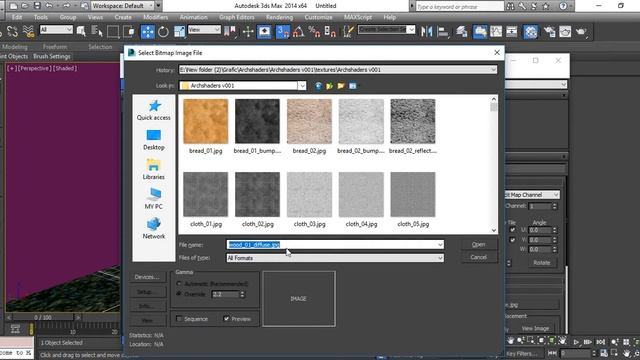Click the File name input field
The width and height of the screenshot is (640, 360).
point(335,245)
